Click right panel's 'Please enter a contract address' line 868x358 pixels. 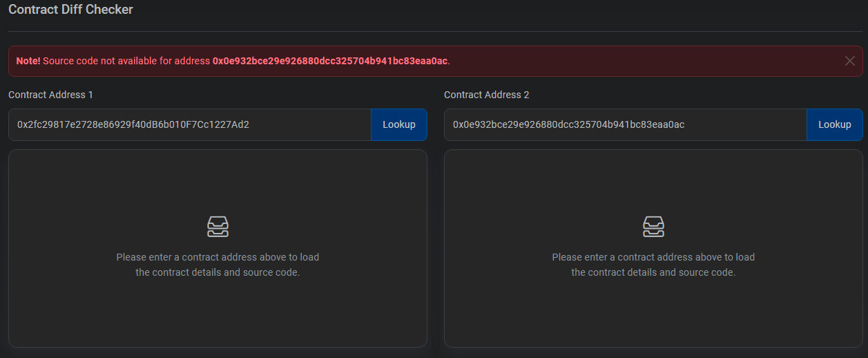(653, 257)
